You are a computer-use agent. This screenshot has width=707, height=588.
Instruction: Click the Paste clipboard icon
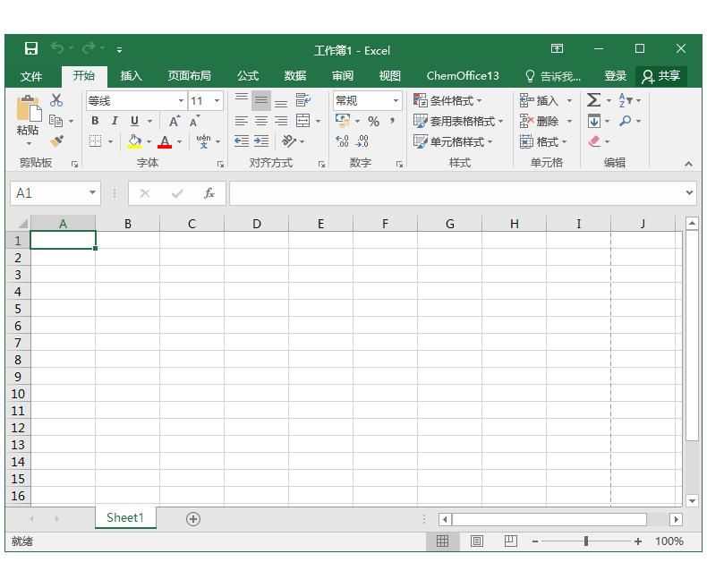[x=29, y=108]
